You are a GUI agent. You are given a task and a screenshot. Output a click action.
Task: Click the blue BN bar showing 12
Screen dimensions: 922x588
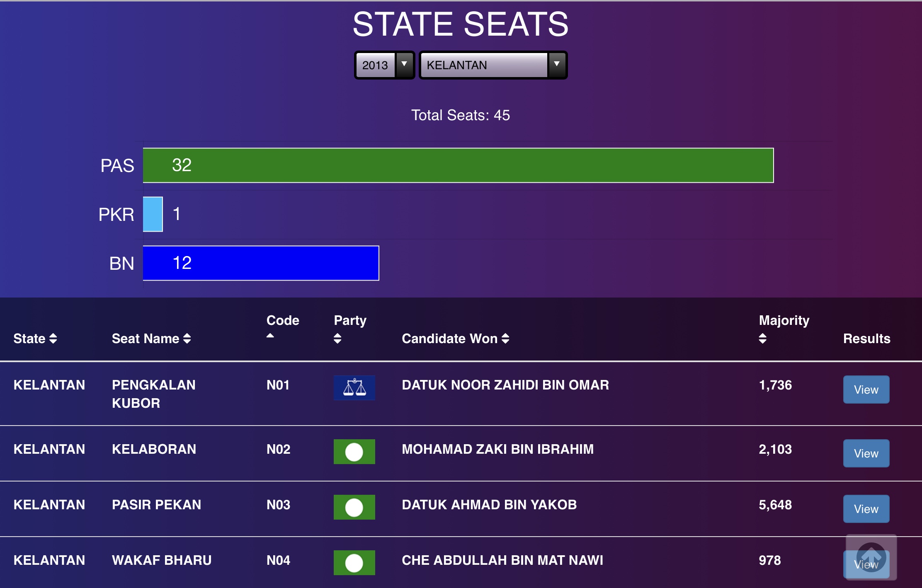(x=261, y=263)
